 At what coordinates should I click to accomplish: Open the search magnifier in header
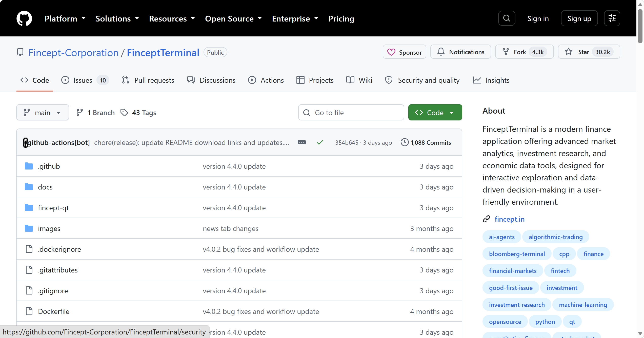tap(507, 18)
